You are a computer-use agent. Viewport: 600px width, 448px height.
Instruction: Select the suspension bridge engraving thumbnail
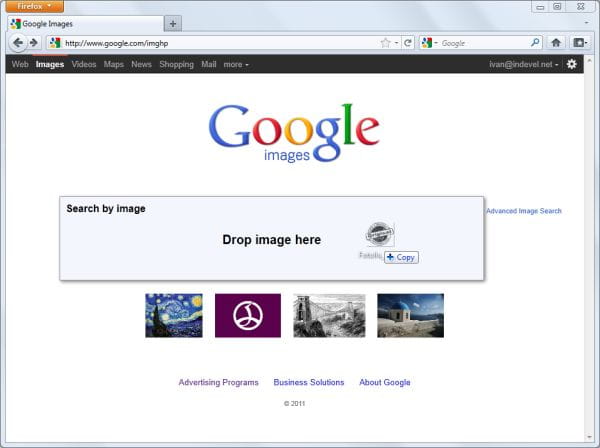[329, 315]
